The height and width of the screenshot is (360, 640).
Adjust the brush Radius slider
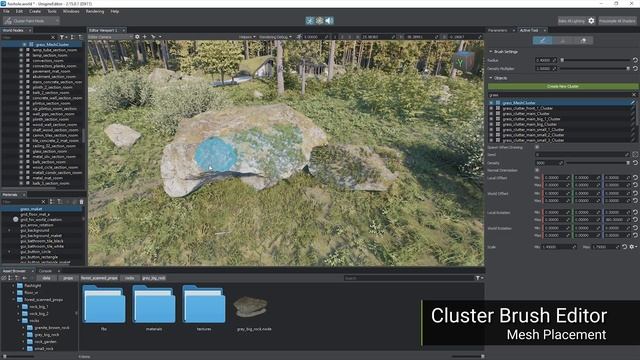point(596,60)
